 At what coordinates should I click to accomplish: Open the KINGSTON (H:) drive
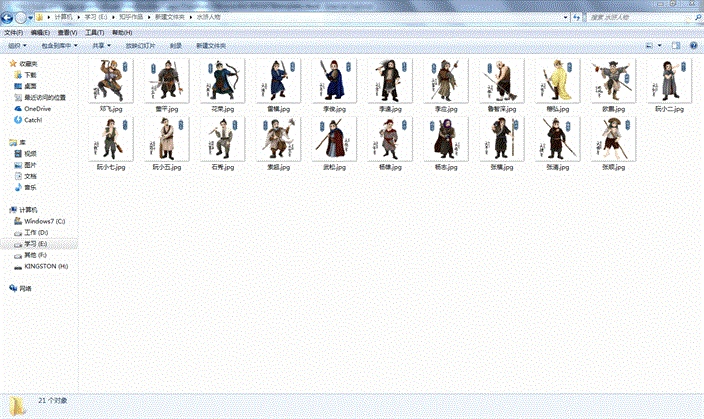(46, 266)
